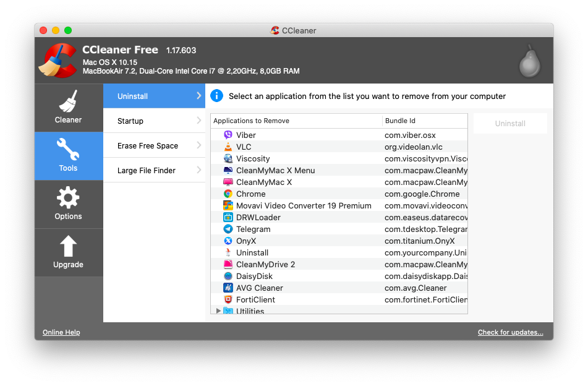Screen dimensions: 588x386
Task: Select the Tools wrench icon
Action: (68, 150)
